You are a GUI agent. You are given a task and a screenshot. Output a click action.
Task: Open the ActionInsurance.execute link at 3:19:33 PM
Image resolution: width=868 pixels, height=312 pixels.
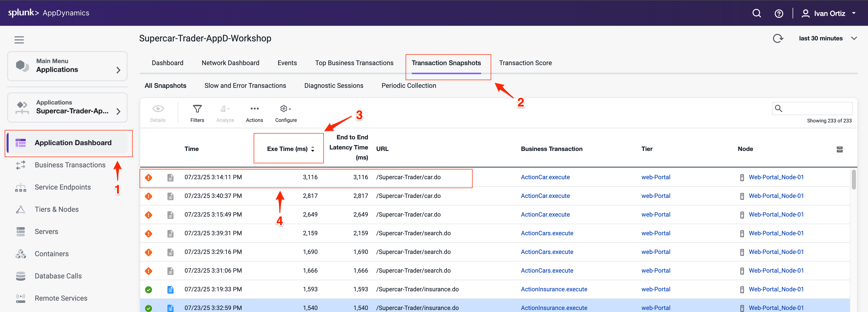[x=554, y=289]
